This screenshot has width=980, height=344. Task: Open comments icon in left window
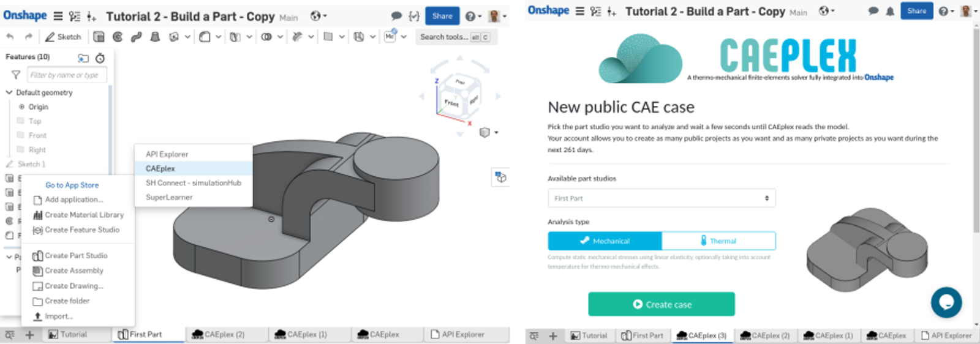(396, 16)
